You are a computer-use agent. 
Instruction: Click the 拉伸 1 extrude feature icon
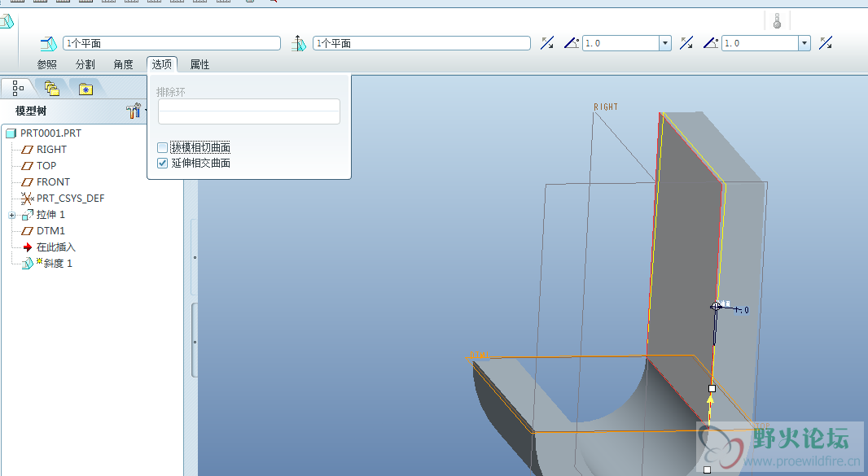coord(27,215)
